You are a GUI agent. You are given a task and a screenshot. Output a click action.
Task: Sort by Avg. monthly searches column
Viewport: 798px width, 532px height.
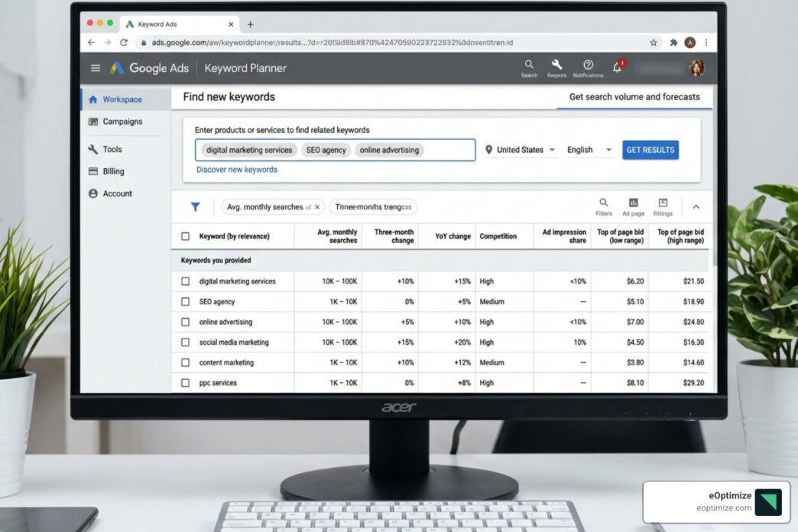point(337,236)
